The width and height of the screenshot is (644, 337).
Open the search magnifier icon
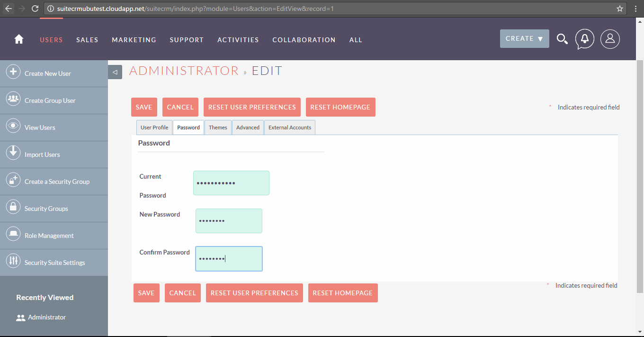pyautogui.click(x=562, y=39)
